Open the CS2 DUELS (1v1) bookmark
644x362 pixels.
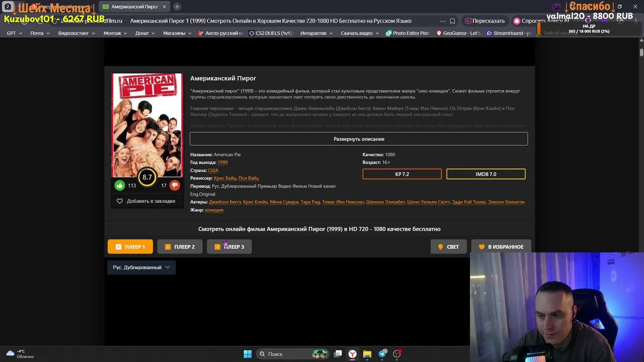[270, 33]
